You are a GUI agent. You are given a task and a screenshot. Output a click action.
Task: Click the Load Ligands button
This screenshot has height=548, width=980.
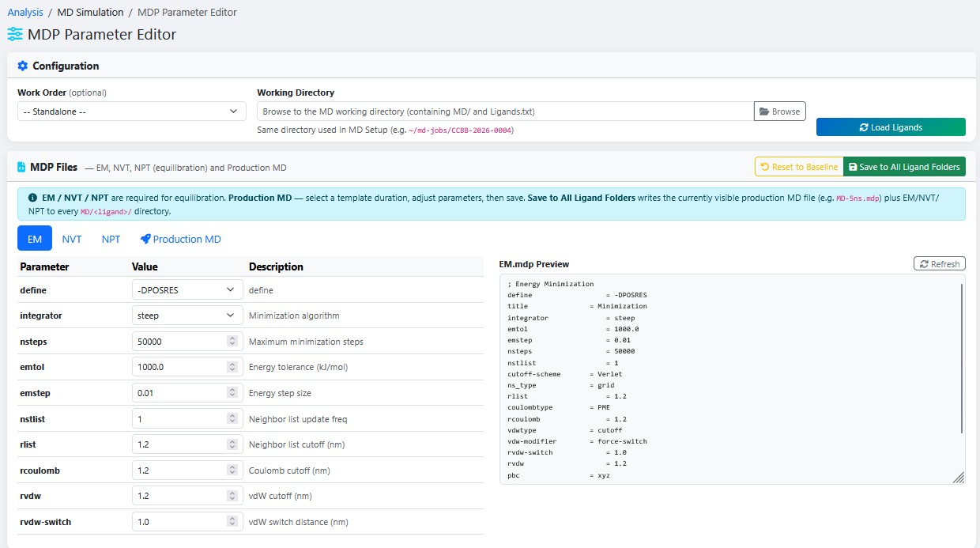(891, 127)
